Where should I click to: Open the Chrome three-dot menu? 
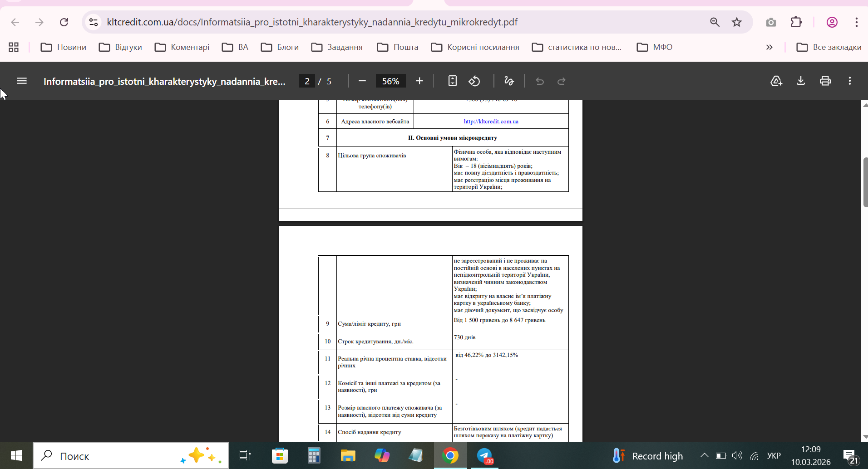[x=857, y=22]
